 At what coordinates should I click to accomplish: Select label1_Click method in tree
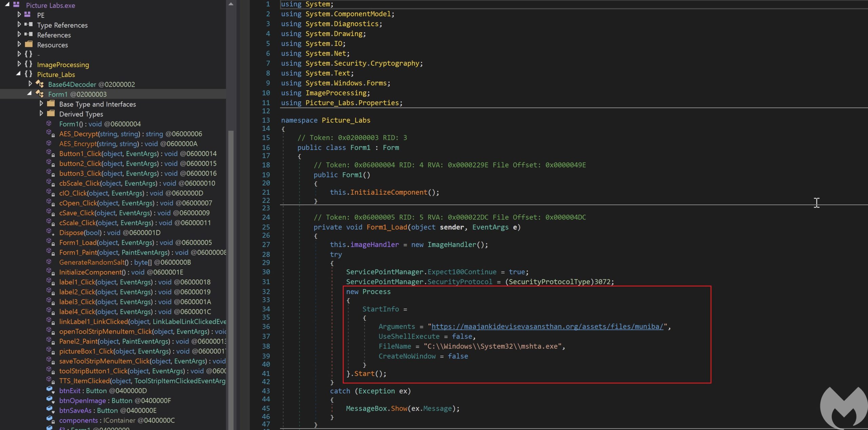(135, 282)
